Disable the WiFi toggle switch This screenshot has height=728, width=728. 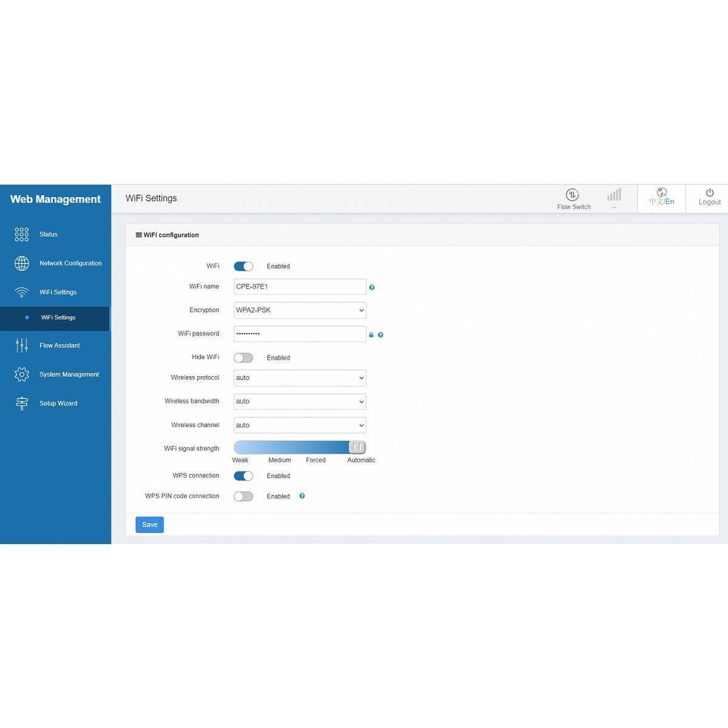click(243, 266)
